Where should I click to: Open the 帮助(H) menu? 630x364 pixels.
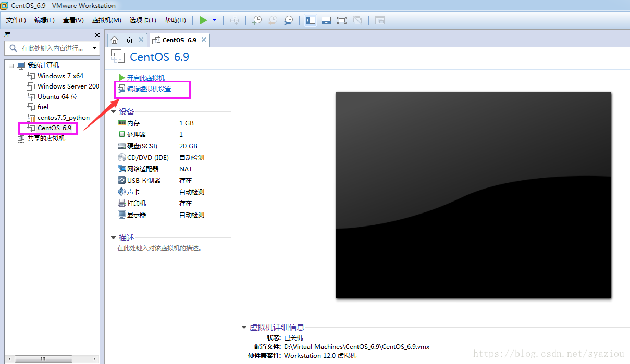click(175, 20)
